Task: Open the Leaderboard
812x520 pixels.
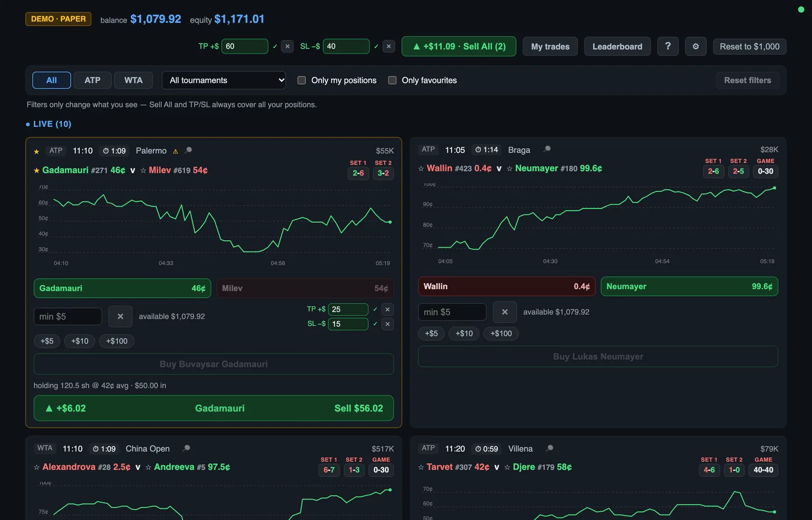Action: (617, 46)
